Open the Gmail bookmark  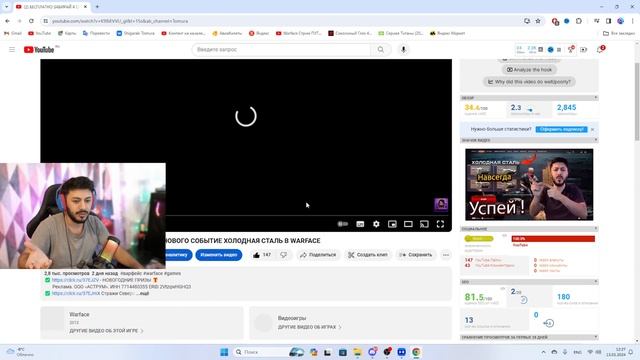[x=13, y=33]
